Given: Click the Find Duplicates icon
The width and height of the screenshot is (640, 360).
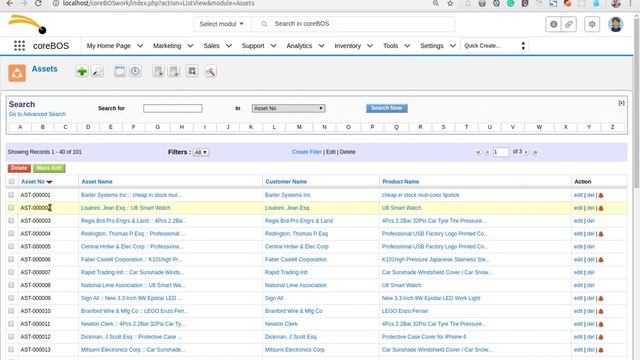Looking at the screenshot, I should point(192,71).
